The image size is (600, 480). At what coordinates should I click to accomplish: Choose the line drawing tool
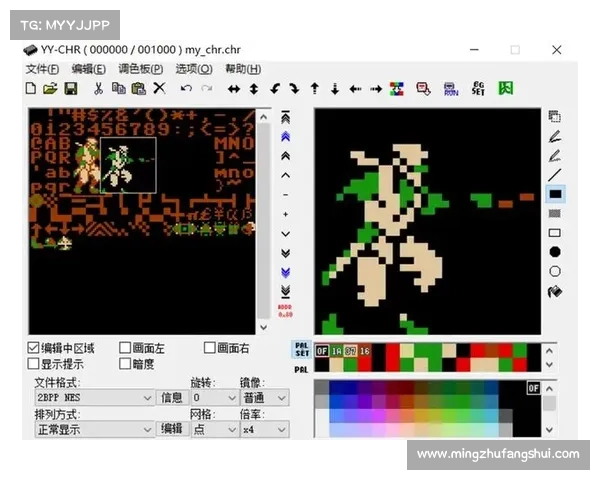[x=555, y=175]
